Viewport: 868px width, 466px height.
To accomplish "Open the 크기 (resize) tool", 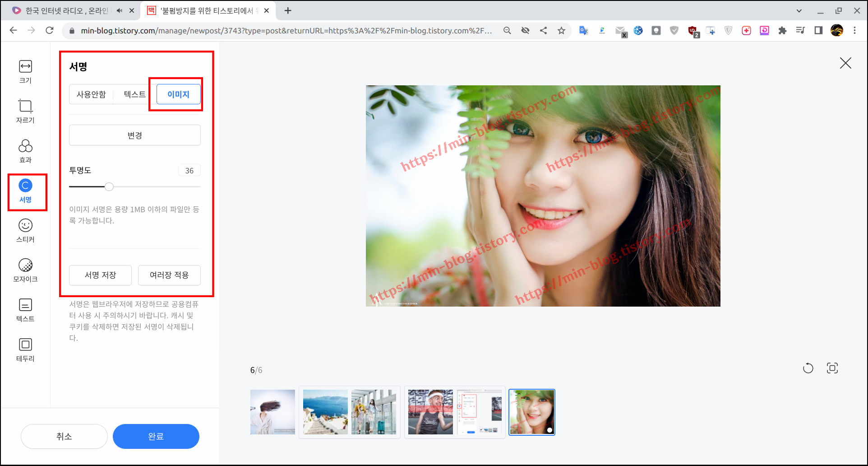I will tap(25, 72).
